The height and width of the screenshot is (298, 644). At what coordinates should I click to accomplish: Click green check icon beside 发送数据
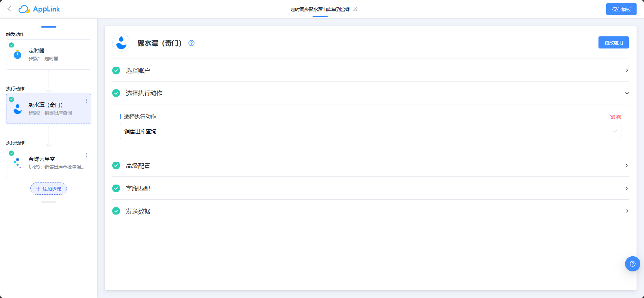tap(116, 211)
